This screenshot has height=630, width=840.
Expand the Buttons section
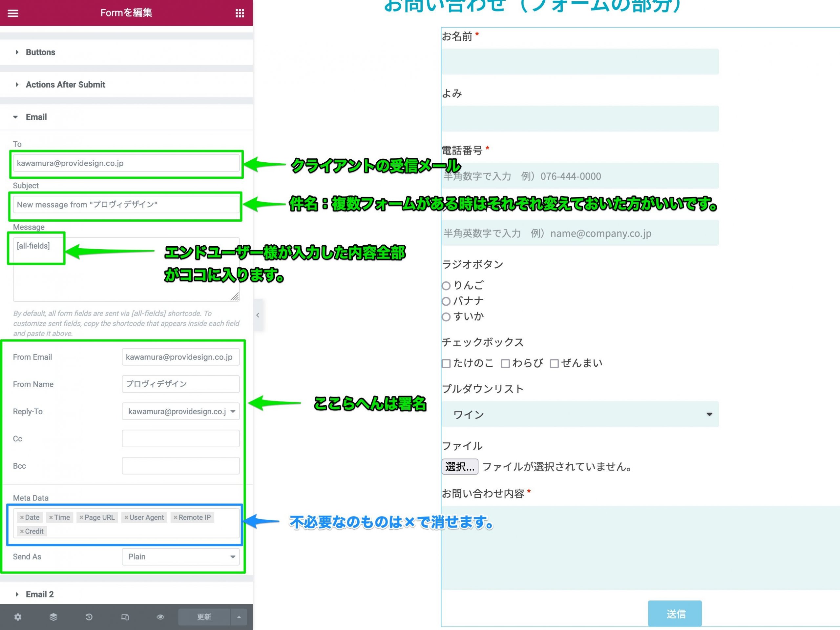pyautogui.click(x=40, y=52)
